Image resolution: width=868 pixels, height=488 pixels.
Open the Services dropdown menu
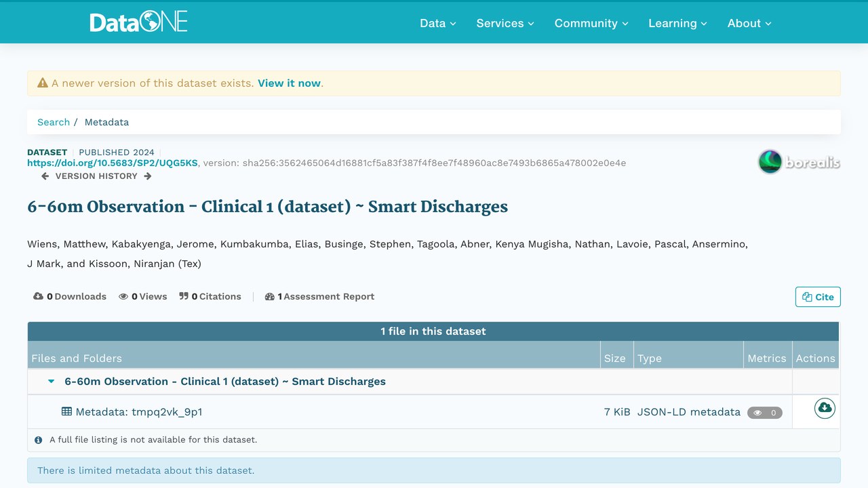[505, 23]
